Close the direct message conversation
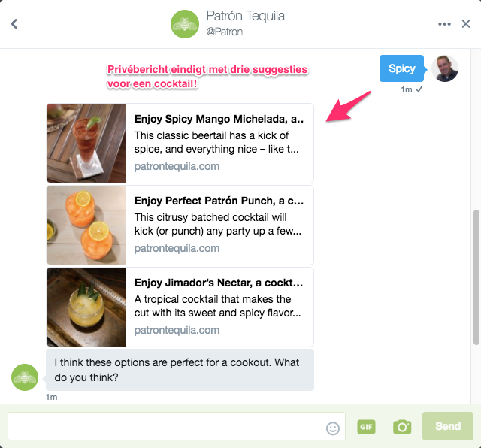Image resolution: width=481 pixels, height=448 pixels. tap(466, 24)
